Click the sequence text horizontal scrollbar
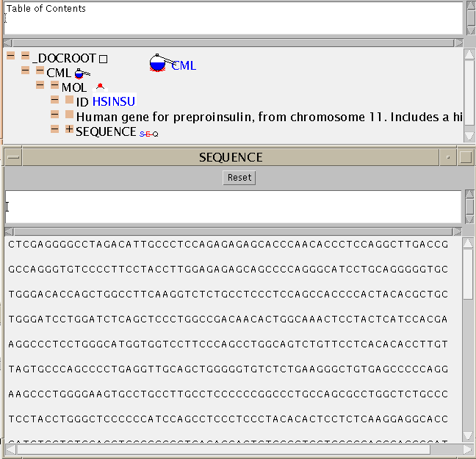 point(232,448)
